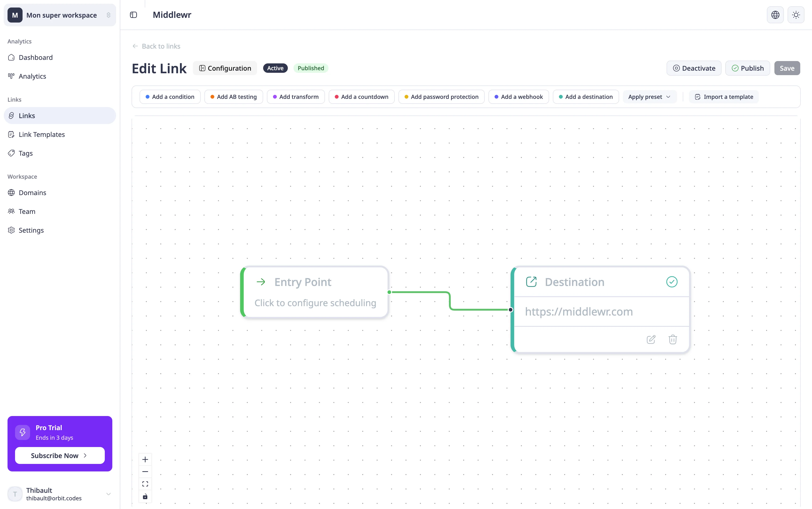This screenshot has height=509, width=812.
Task: Click the Destination external link icon
Action: coord(531,282)
